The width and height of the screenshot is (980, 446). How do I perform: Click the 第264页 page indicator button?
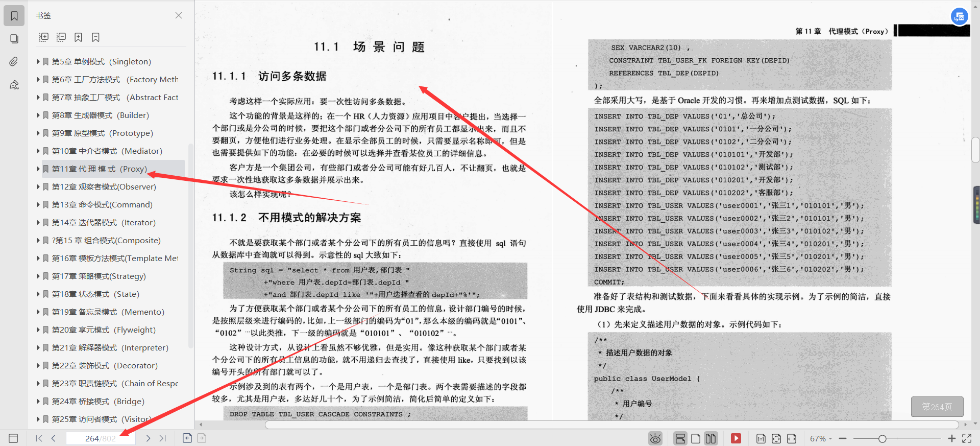pyautogui.click(x=937, y=407)
